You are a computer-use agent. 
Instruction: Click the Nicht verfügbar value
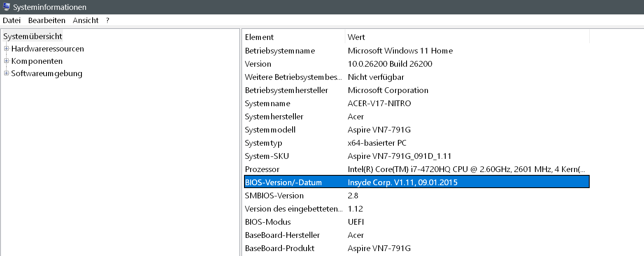click(376, 77)
